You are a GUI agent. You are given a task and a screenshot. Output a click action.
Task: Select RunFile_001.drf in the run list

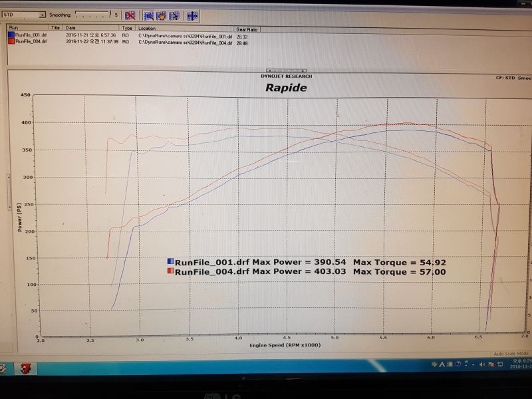tap(31, 35)
